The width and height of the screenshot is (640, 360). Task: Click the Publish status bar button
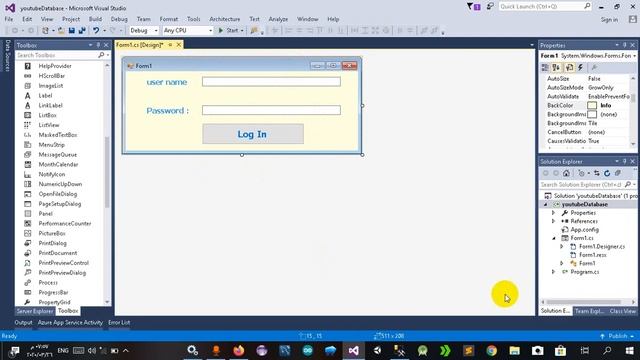tap(617, 336)
